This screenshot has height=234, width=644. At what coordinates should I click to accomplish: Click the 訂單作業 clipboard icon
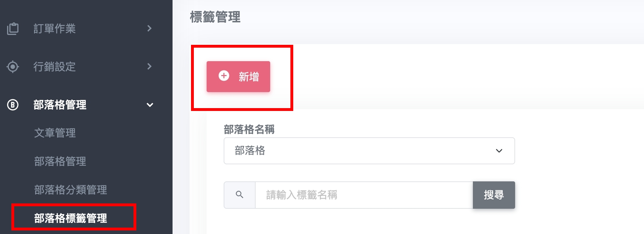[13, 28]
